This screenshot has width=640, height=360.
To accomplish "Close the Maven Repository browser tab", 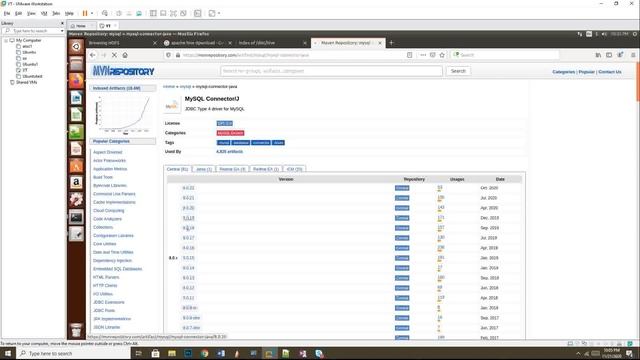I will (x=380, y=43).
